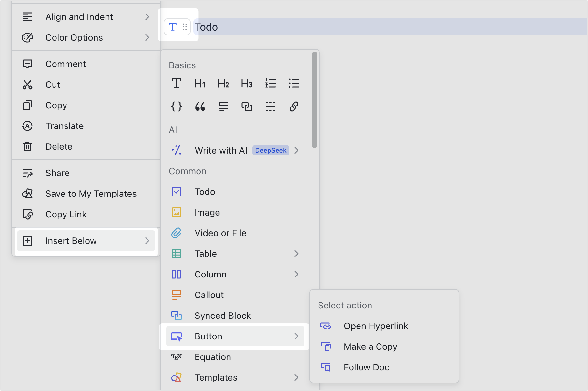Expand Write with AI submenu chevron
588x391 pixels.
pyautogui.click(x=296, y=150)
